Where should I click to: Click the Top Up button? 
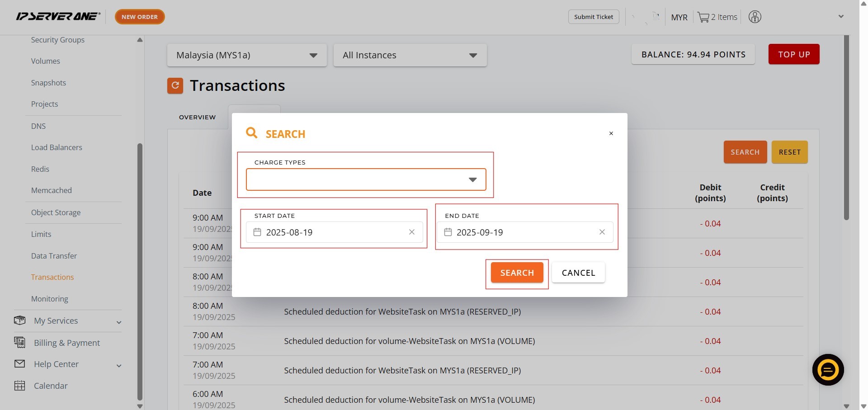pyautogui.click(x=793, y=54)
